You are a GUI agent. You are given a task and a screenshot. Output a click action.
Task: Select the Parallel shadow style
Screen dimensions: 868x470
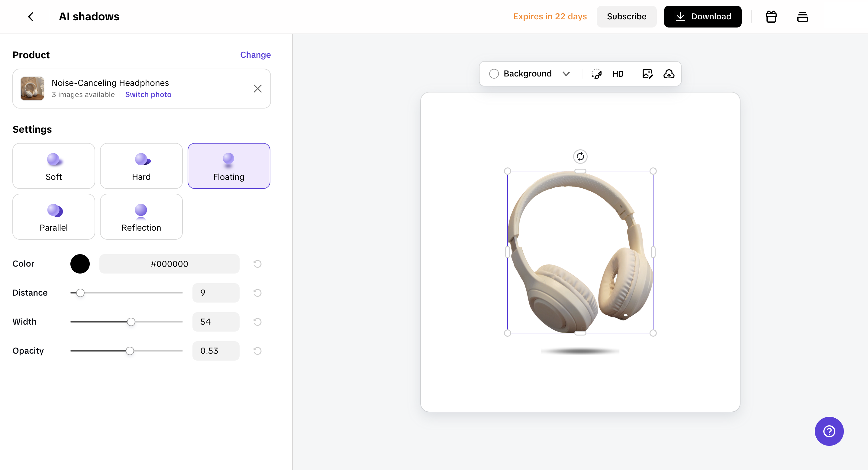(53, 216)
